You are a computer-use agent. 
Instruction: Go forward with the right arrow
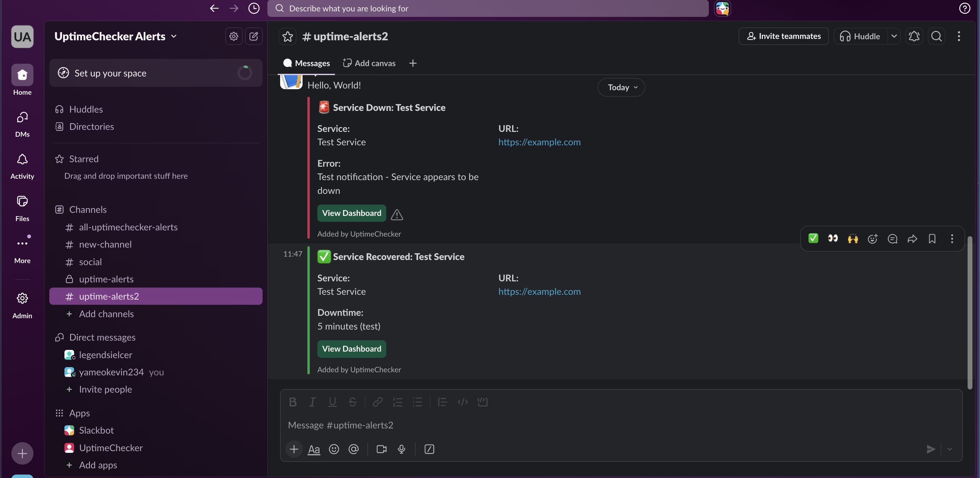click(x=234, y=8)
